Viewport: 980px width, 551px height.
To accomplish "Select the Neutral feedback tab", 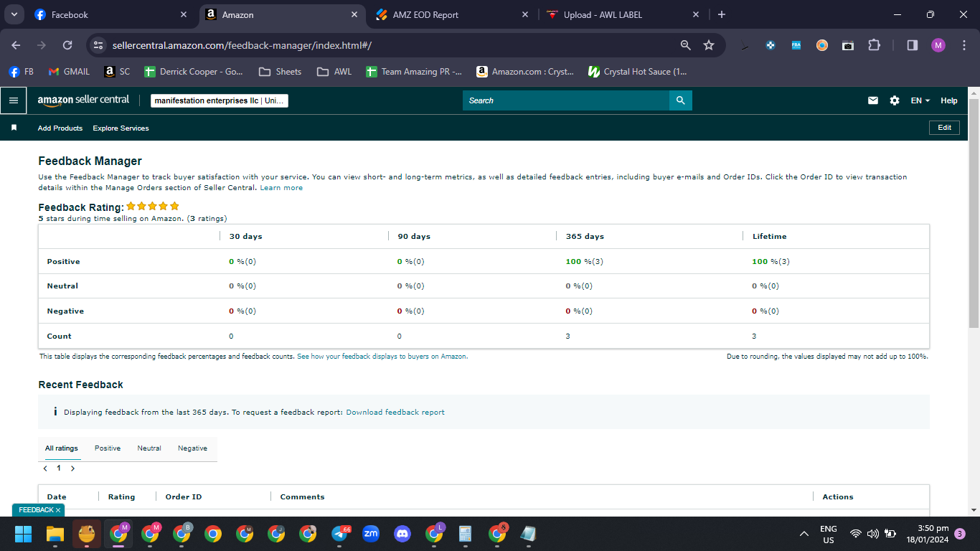I will coord(149,448).
